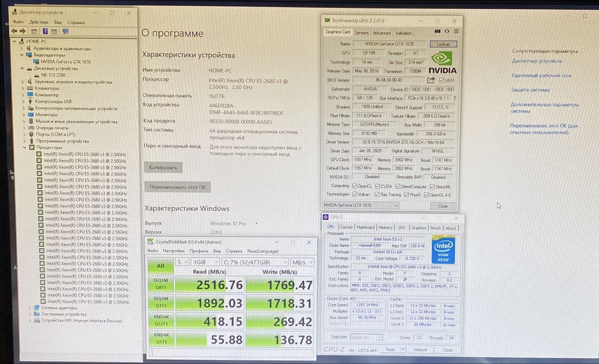The height and width of the screenshot is (364, 599).
Task: Open the 1GiB test size dropdown
Action: (205, 262)
